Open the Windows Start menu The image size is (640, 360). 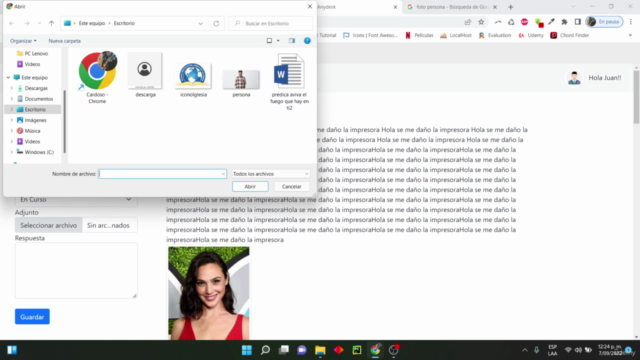coord(247,350)
